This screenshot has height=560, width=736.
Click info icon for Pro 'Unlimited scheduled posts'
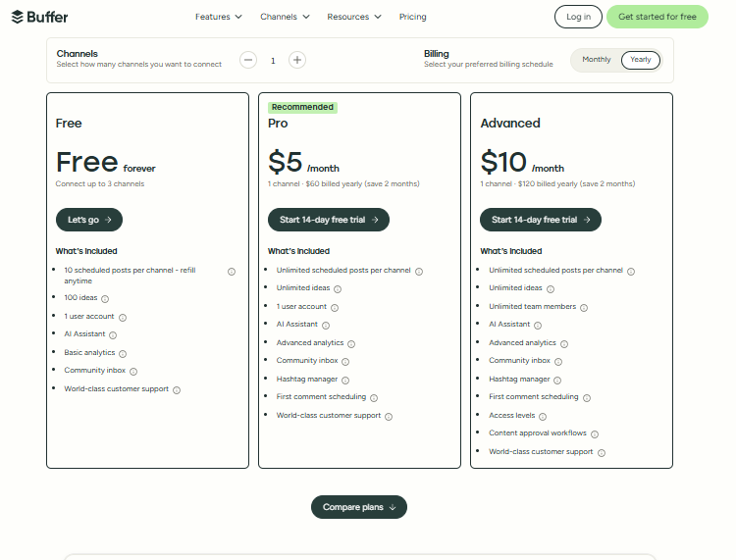(x=419, y=272)
